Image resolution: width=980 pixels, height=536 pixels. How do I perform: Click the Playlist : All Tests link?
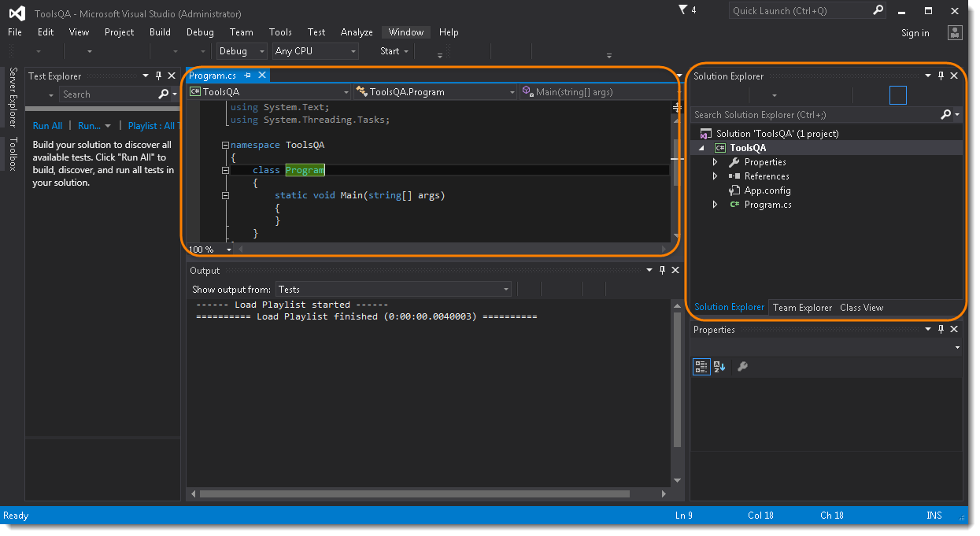point(153,126)
